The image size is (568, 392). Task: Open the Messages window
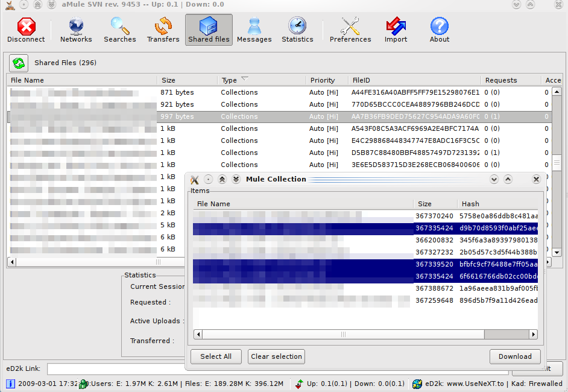[254, 30]
